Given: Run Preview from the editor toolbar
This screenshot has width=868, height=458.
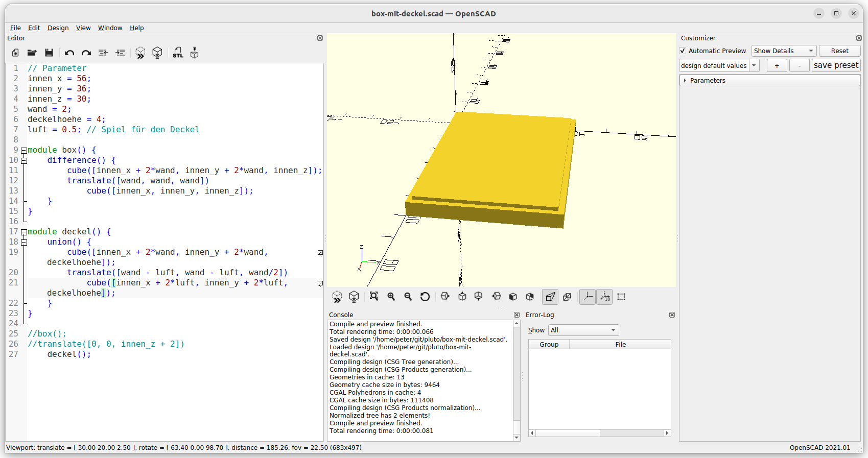Looking at the screenshot, I should pos(140,53).
